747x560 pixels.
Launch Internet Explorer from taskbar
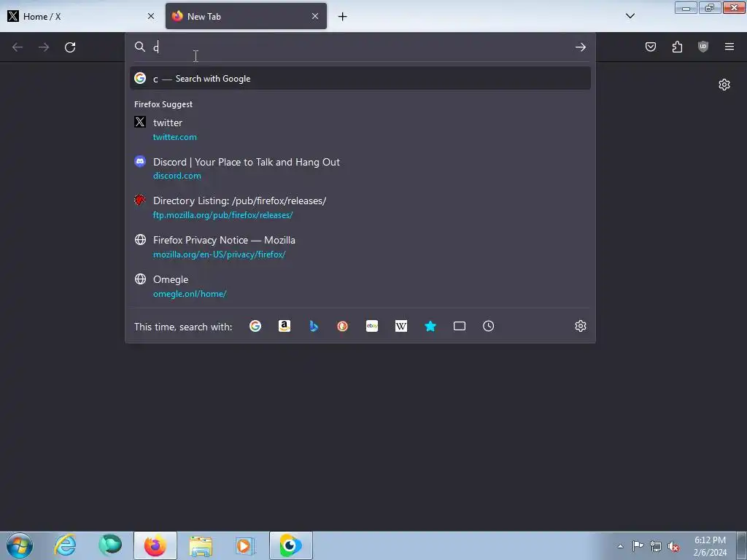[65, 545]
